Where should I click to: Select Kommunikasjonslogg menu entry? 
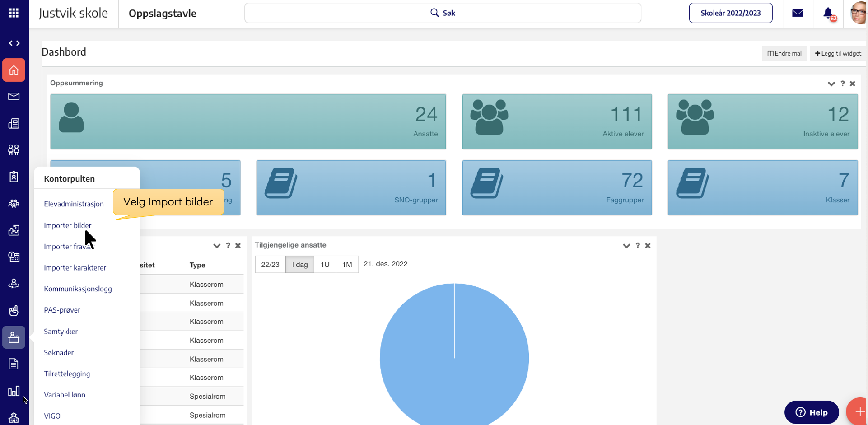tap(78, 289)
